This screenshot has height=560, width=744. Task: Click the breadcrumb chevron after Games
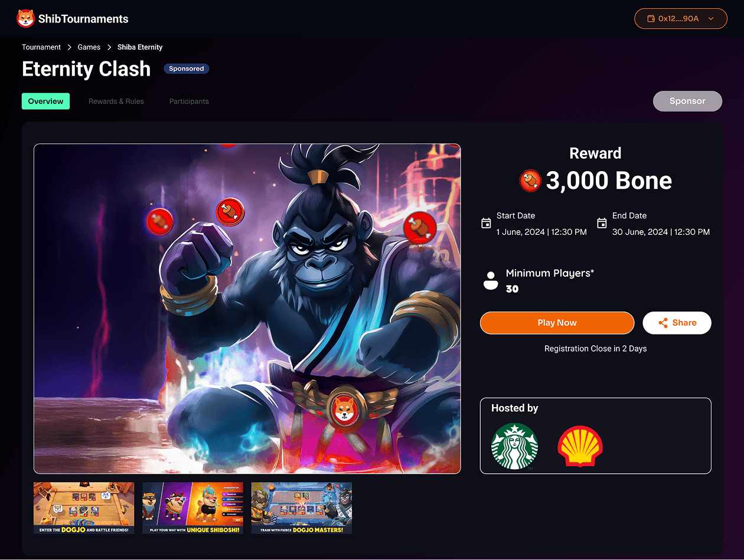pos(109,47)
